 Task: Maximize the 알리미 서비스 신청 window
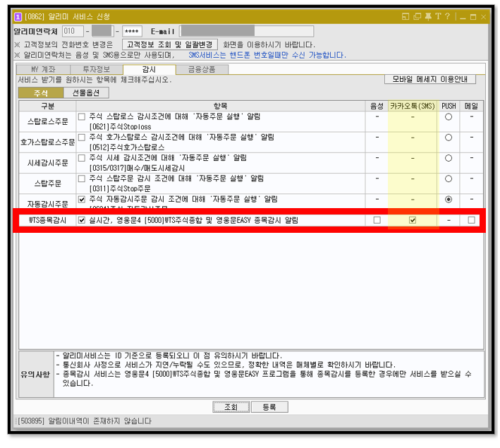tap(473, 17)
